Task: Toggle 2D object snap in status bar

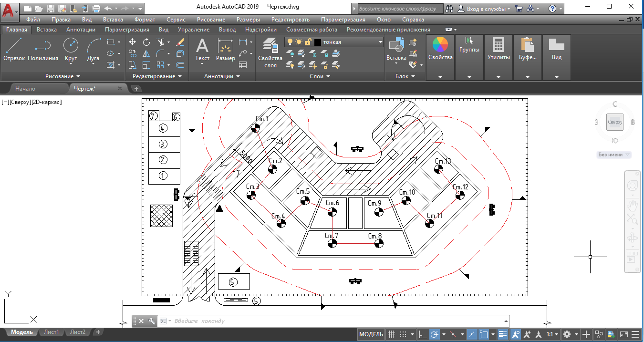Action: [x=484, y=334]
